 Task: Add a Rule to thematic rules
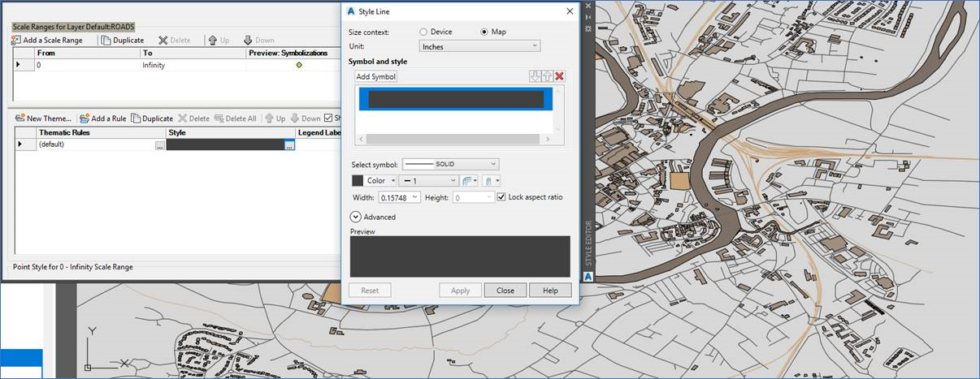(x=102, y=118)
